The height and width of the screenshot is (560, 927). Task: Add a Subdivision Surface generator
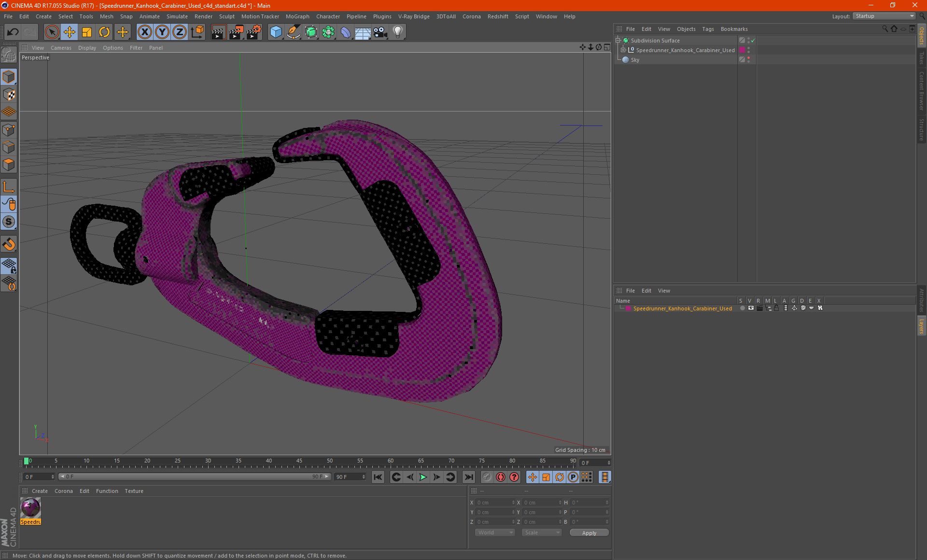click(311, 32)
